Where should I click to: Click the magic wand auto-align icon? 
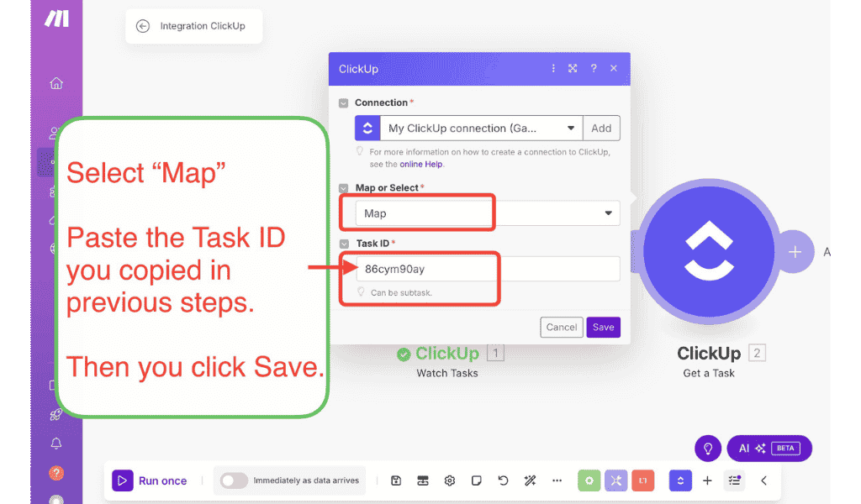click(x=530, y=481)
